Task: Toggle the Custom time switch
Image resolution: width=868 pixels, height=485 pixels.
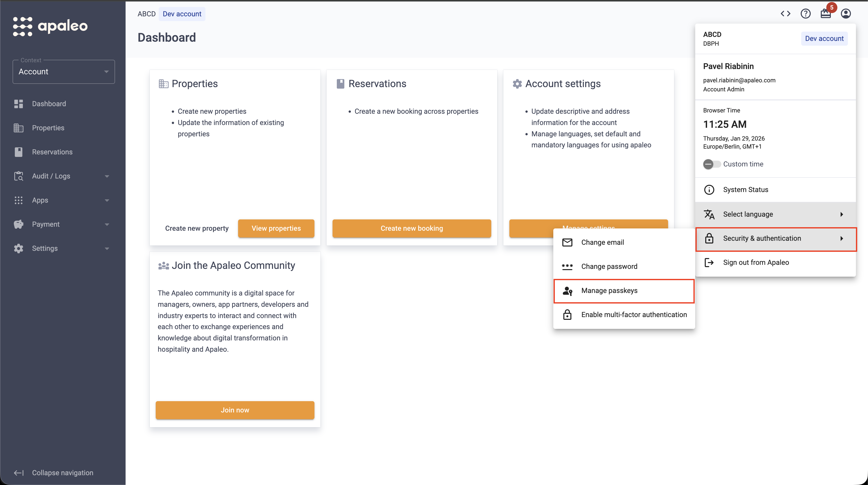Action: [712, 164]
